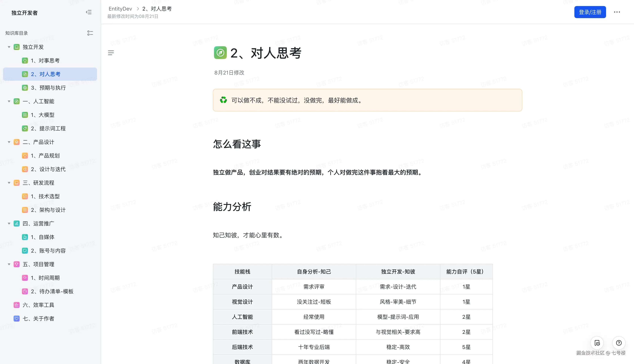Open the 1、对事思考 page
Image resolution: width=634 pixels, height=364 pixels.
coord(45,60)
